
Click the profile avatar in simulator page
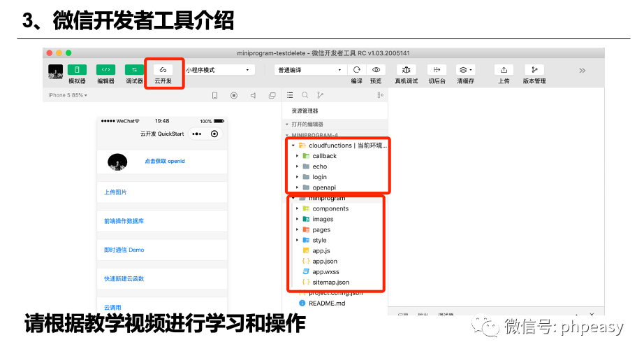[117, 162]
